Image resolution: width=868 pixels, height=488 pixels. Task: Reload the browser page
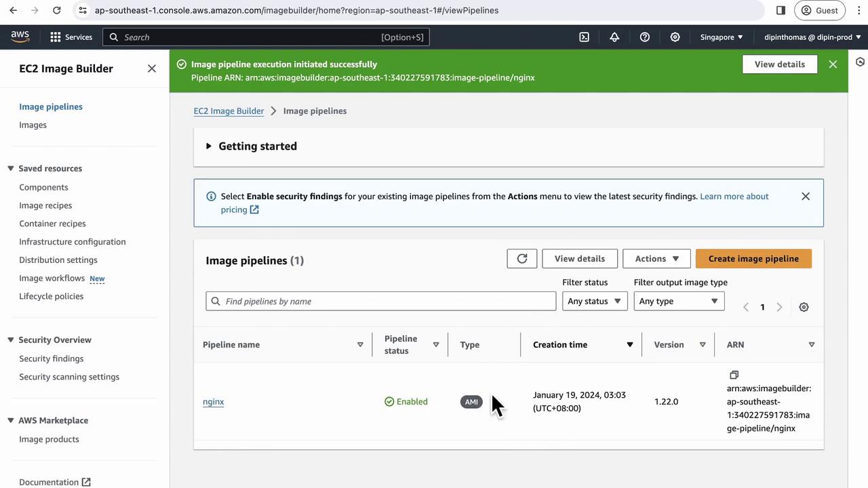coord(57,10)
